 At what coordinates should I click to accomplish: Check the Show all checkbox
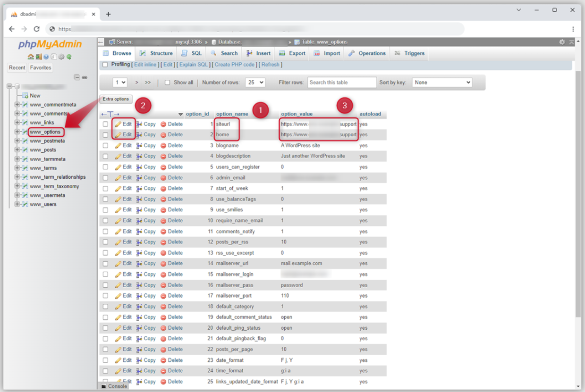coord(167,83)
